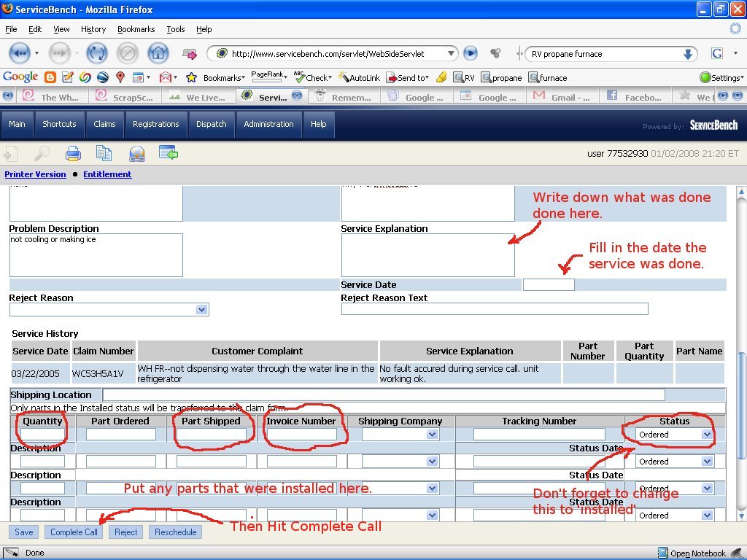Image resolution: width=747 pixels, height=560 pixels.
Task: Click the Go arrow beside address bar
Action: pyautogui.click(x=471, y=53)
